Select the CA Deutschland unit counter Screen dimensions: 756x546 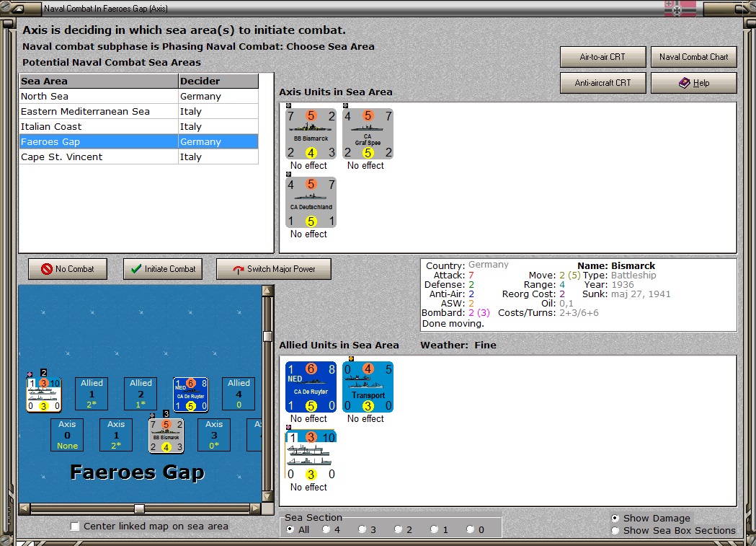(311, 203)
